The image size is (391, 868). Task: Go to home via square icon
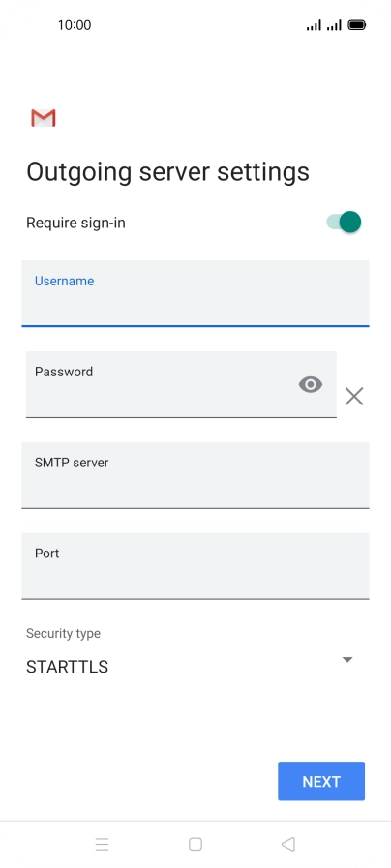195,844
